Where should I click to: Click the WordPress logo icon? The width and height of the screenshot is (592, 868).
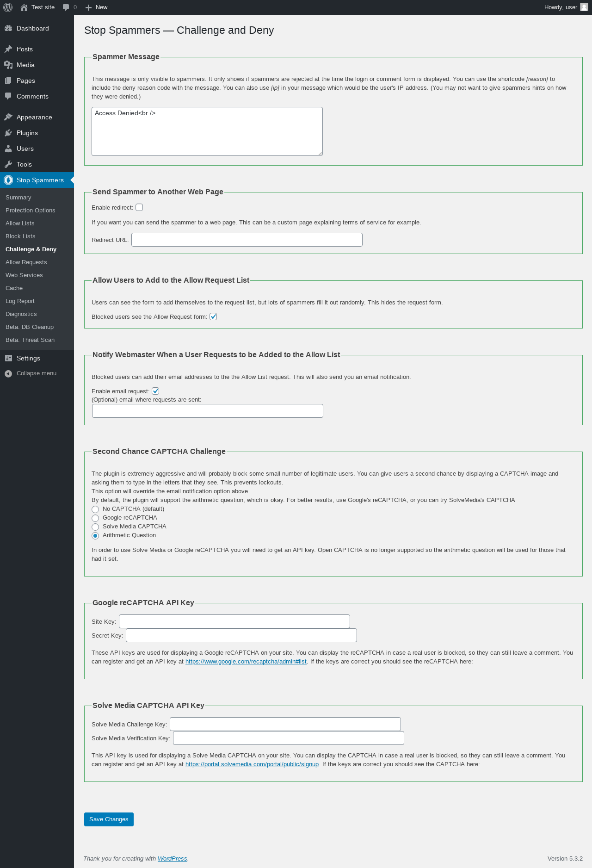click(8, 7)
